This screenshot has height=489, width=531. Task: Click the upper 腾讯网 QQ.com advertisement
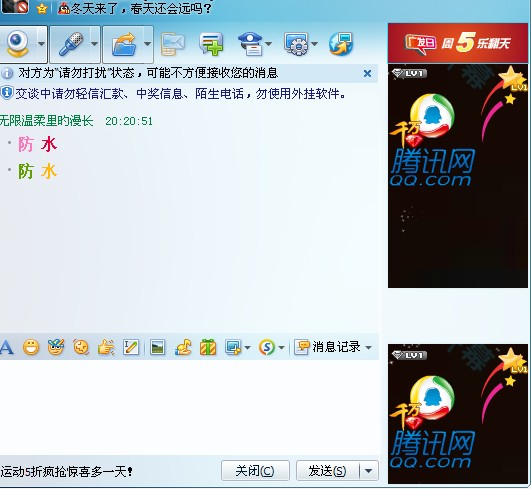pyautogui.click(x=458, y=176)
